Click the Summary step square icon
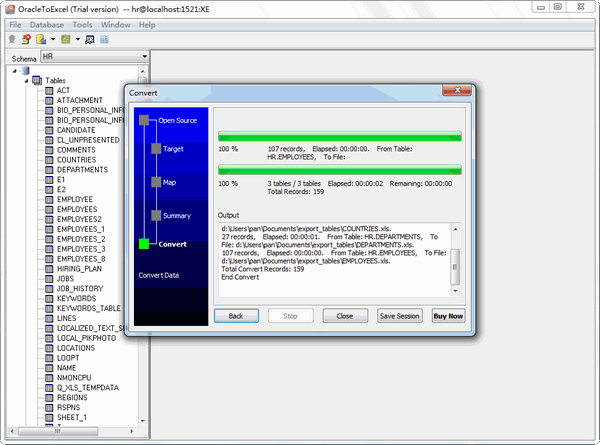 (x=154, y=215)
